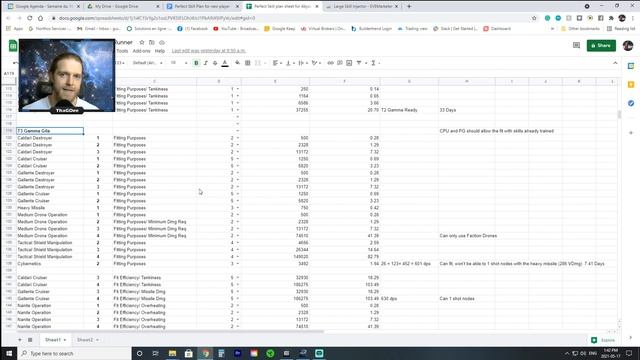Open text rotation options
The image size is (640, 360).
[x=316, y=63]
